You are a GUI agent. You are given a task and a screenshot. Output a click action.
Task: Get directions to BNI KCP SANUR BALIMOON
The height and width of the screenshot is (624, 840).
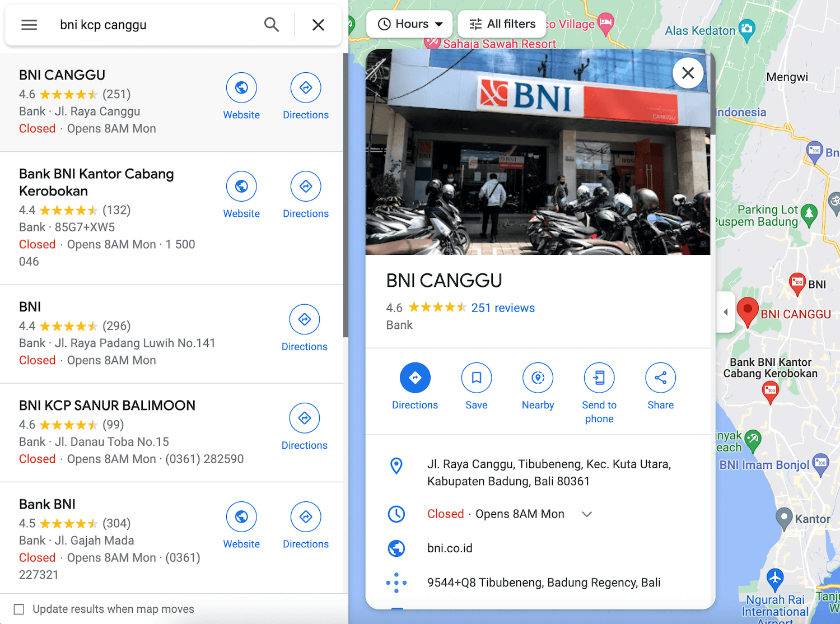click(304, 418)
